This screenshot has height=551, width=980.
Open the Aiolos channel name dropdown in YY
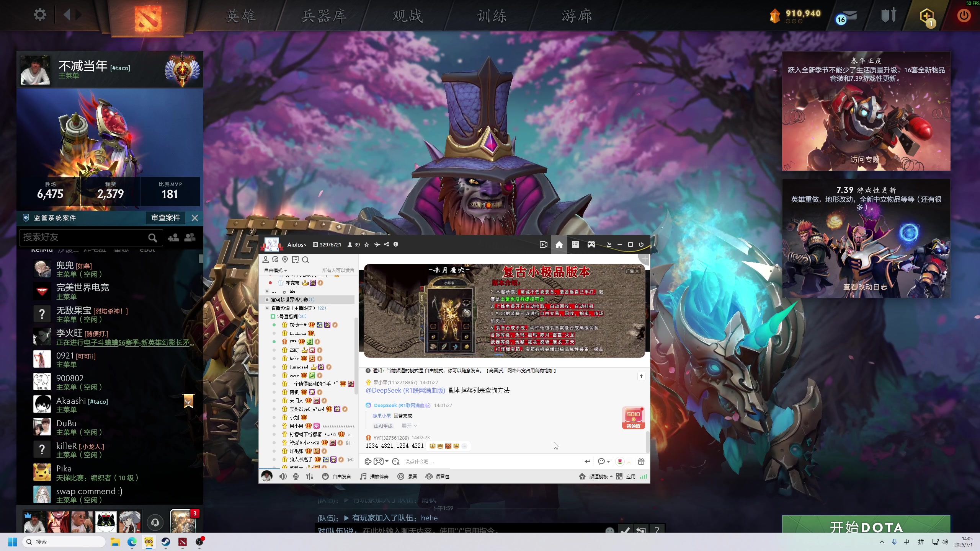point(297,245)
